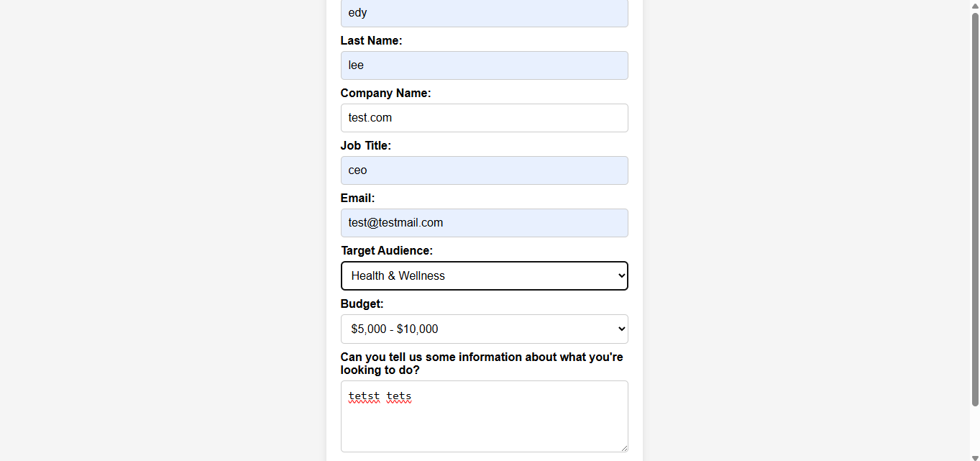Viewport: 980px width, 461px height.
Task: Open the Target Audience dropdown
Action: (484, 276)
